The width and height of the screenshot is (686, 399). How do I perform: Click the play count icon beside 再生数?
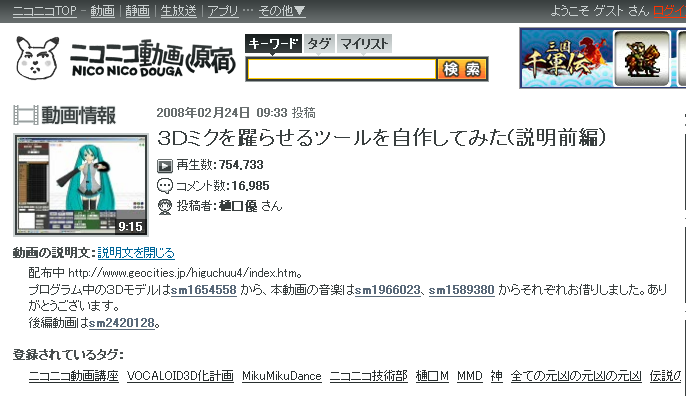(165, 166)
